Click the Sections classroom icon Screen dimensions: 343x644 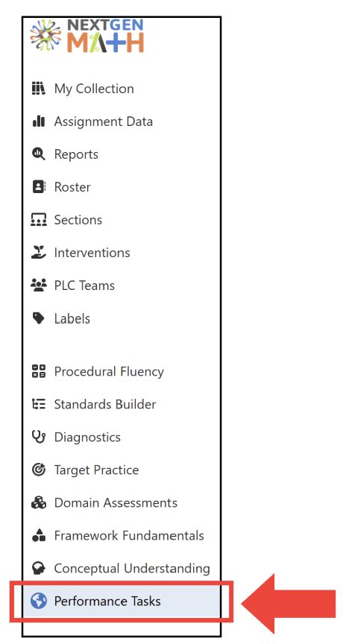[x=39, y=220]
